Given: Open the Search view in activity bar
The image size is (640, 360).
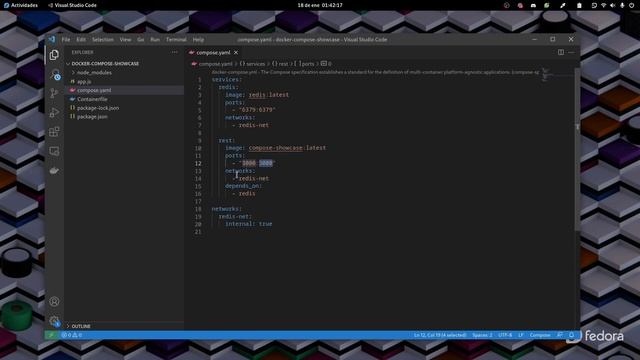Looking at the screenshot, I should click(54, 74).
